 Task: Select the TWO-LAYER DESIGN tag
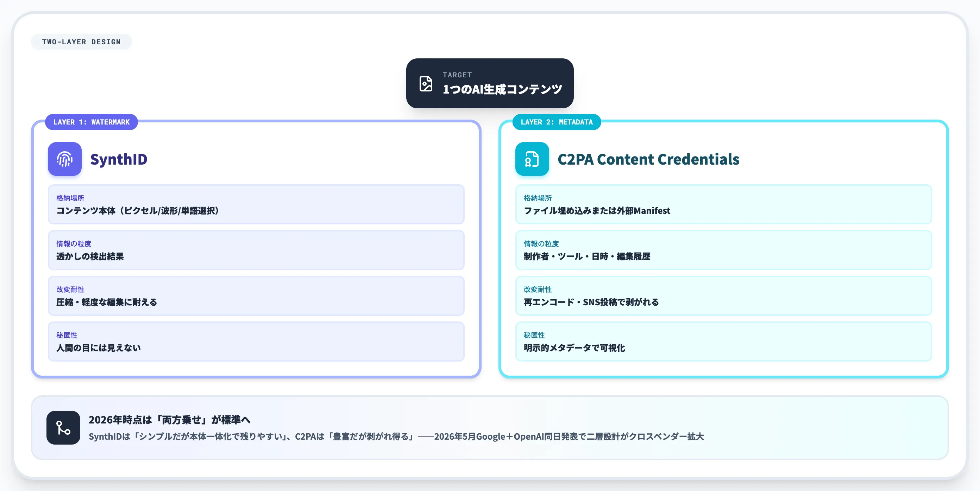coord(81,42)
